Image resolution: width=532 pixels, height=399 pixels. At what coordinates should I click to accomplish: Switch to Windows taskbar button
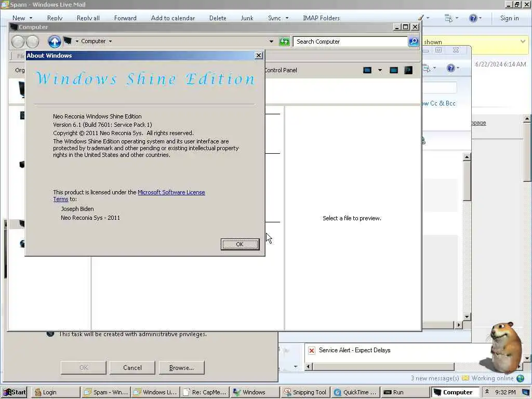click(255, 393)
